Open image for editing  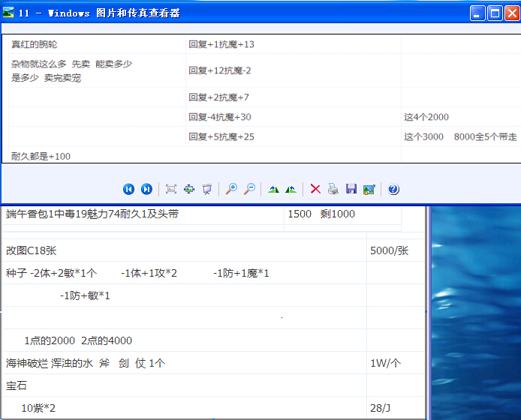[369, 189]
